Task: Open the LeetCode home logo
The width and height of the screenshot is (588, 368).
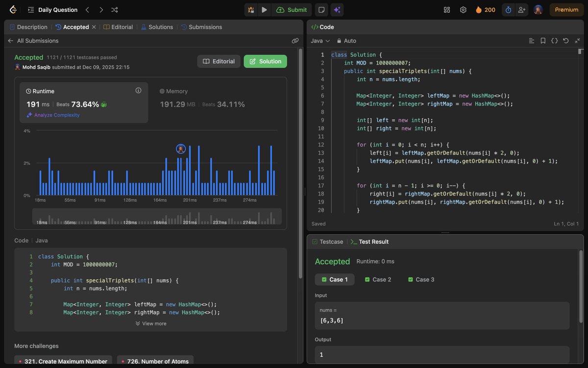Action: pos(13,10)
